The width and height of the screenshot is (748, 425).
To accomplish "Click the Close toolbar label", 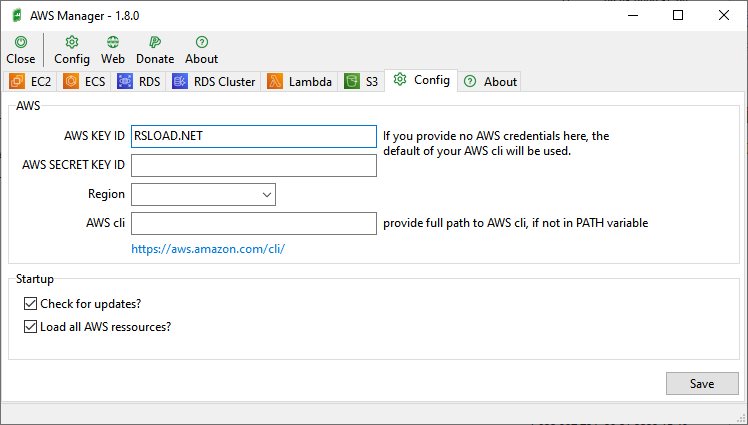I will pyautogui.click(x=21, y=59).
